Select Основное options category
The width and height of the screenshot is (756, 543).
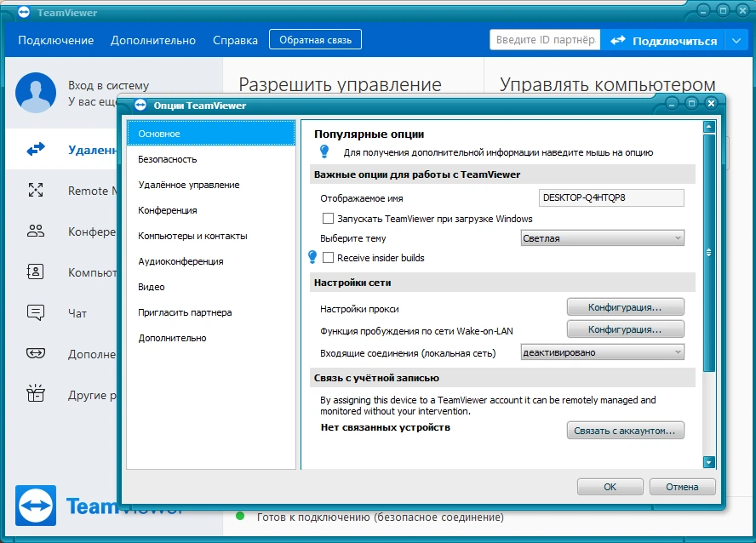pyautogui.click(x=211, y=134)
